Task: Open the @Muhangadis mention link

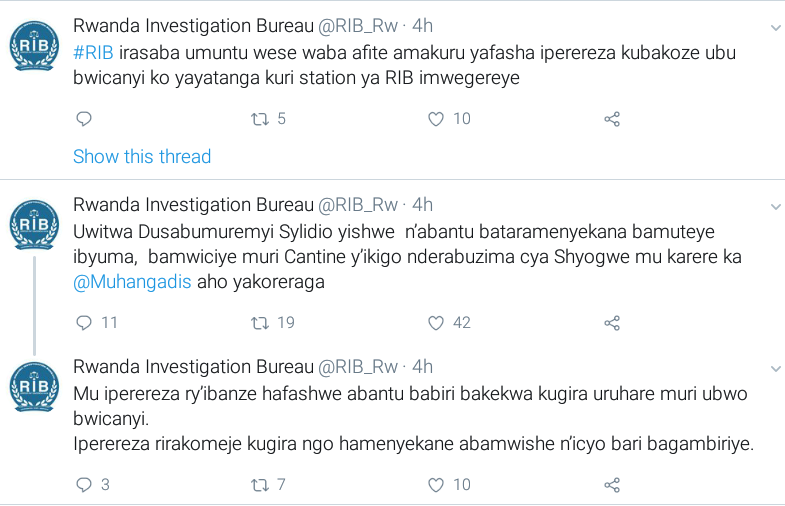Action: (132, 282)
